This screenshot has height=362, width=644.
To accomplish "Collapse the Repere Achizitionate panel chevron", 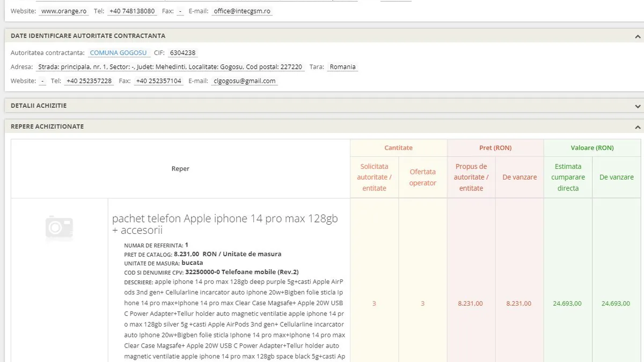I will 638,127.
